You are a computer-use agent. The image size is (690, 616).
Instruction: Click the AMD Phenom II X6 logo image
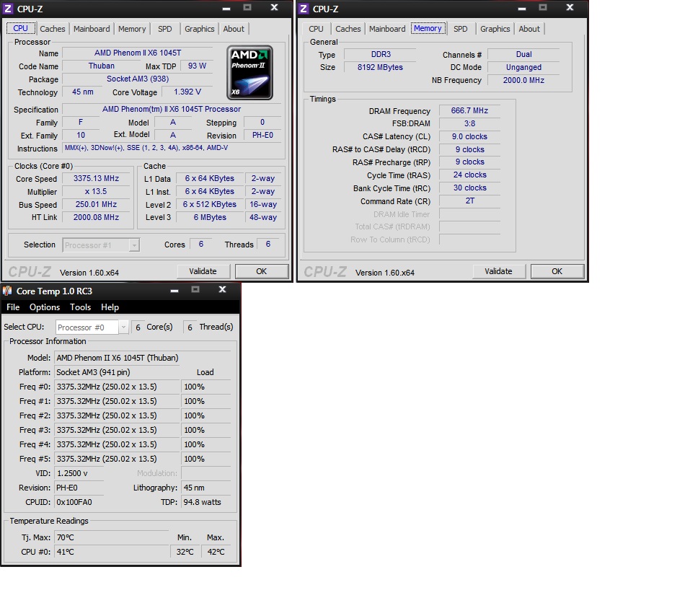tap(249, 73)
